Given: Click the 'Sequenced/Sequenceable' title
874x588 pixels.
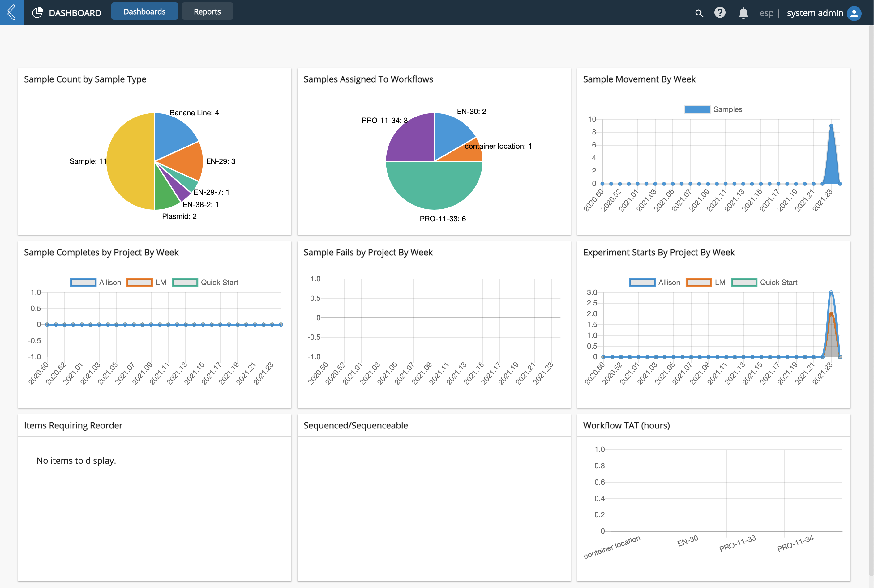Looking at the screenshot, I should pos(356,425).
